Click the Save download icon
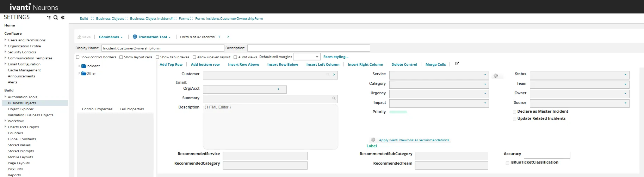The height and width of the screenshot is (177, 644). (x=79, y=37)
